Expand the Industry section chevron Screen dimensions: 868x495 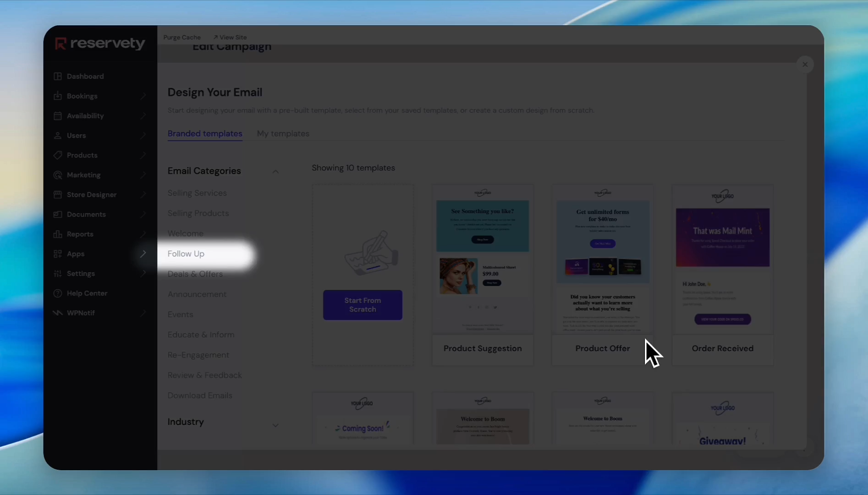point(275,425)
